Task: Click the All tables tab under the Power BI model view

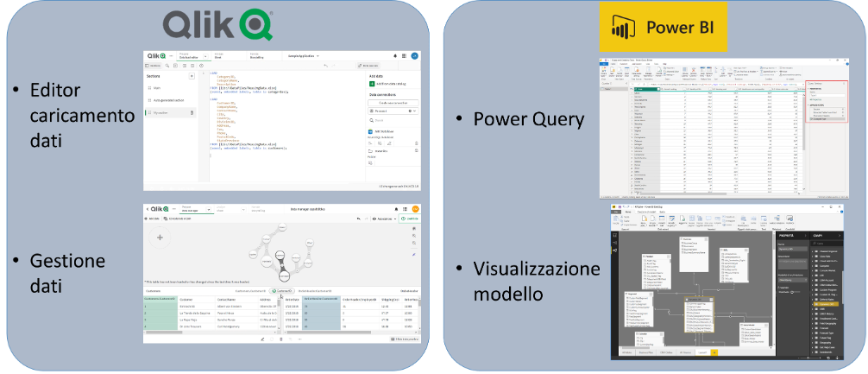Action: 626,352
